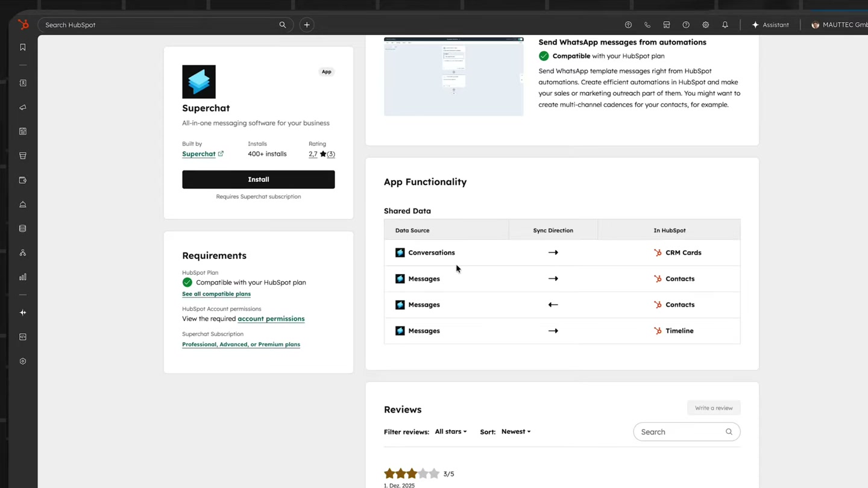Open the HubSpot Marketplace store icon
Image resolution: width=868 pixels, height=488 pixels.
pyautogui.click(x=667, y=25)
